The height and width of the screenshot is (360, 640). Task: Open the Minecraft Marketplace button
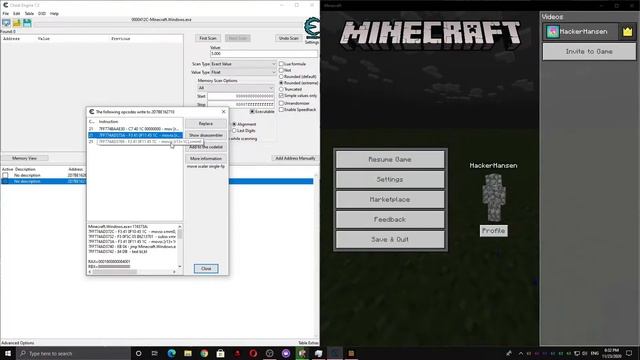pyautogui.click(x=390, y=200)
